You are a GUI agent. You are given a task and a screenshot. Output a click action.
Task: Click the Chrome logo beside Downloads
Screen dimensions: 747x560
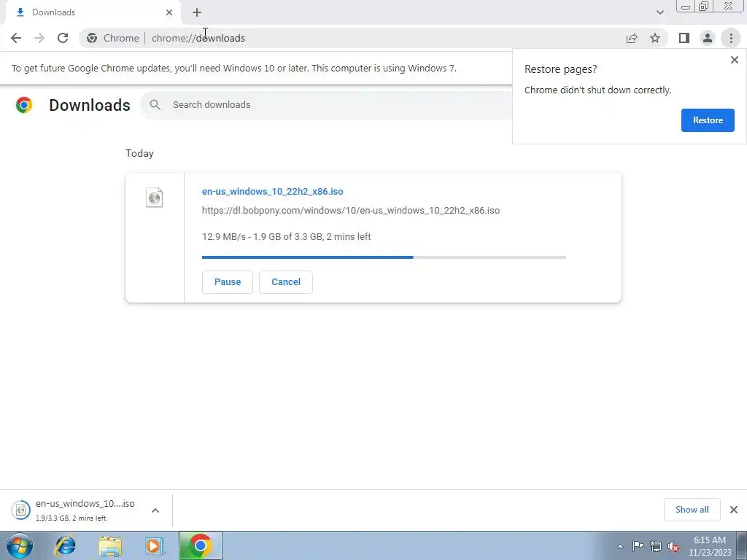(24, 105)
